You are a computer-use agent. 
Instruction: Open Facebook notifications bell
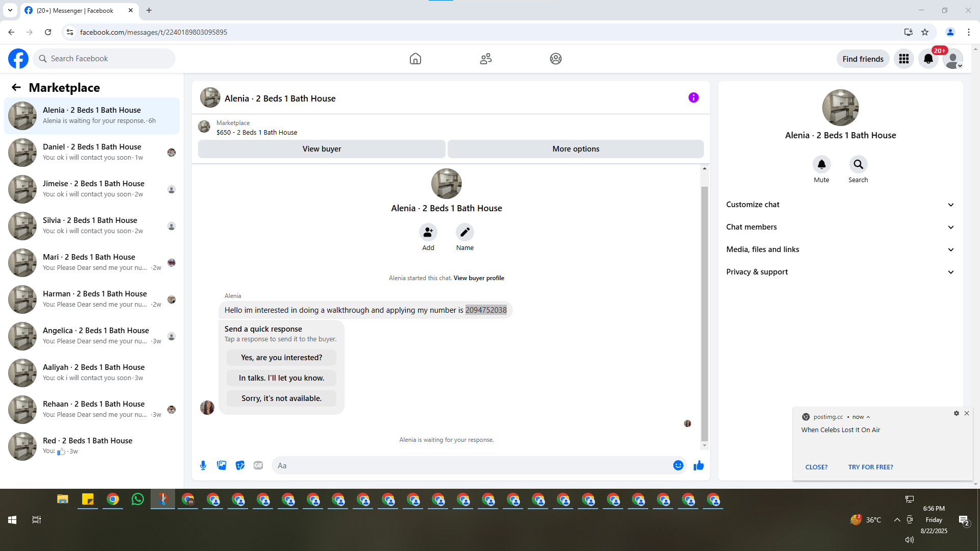928,59
